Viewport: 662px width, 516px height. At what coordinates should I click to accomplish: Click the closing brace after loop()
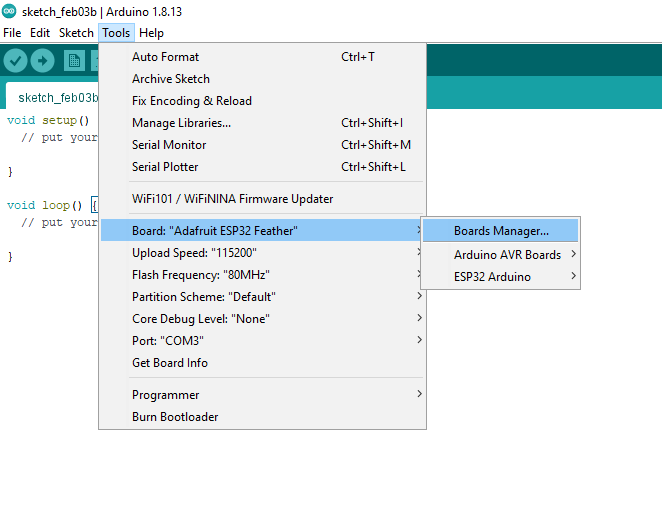click(x=10, y=257)
